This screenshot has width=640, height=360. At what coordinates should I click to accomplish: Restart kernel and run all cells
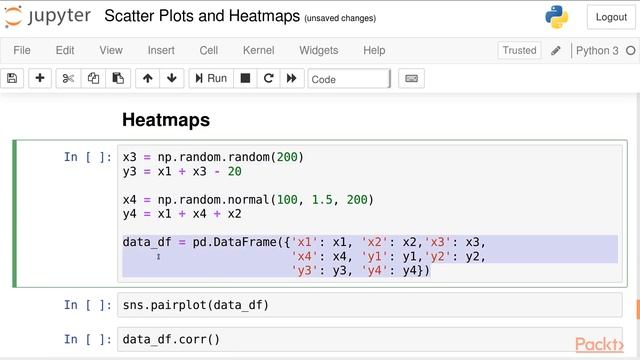point(291,78)
